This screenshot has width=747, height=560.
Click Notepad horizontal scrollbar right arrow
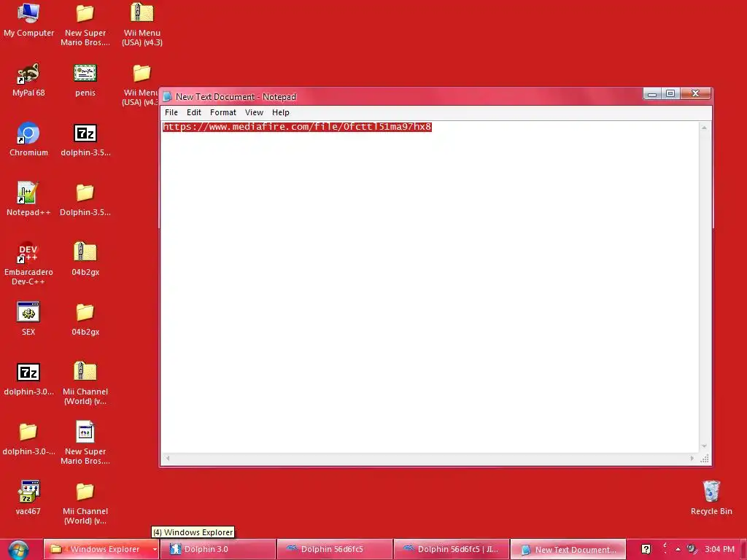tap(692, 458)
